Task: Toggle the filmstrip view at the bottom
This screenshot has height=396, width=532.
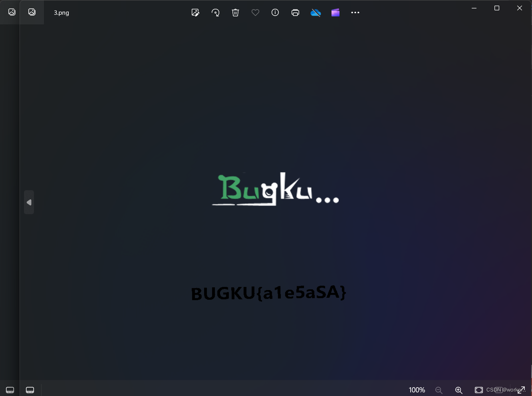Action: coord(30,390)
